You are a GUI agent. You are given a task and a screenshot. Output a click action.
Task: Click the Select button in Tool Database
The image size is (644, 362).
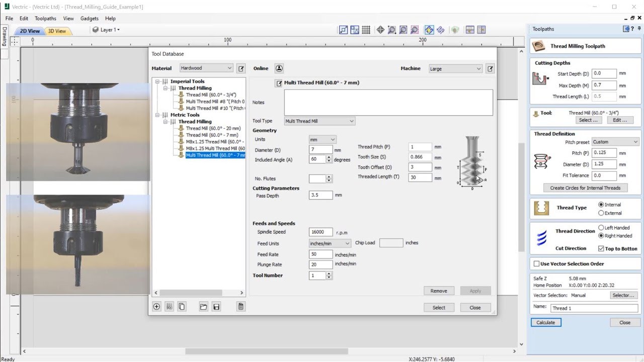tap(439, 308)
